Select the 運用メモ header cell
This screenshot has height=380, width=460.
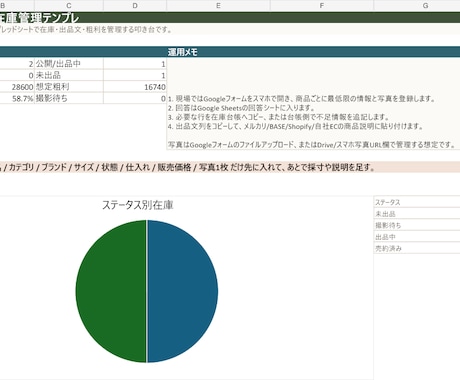pyautogui.click(x=313, y=52)
